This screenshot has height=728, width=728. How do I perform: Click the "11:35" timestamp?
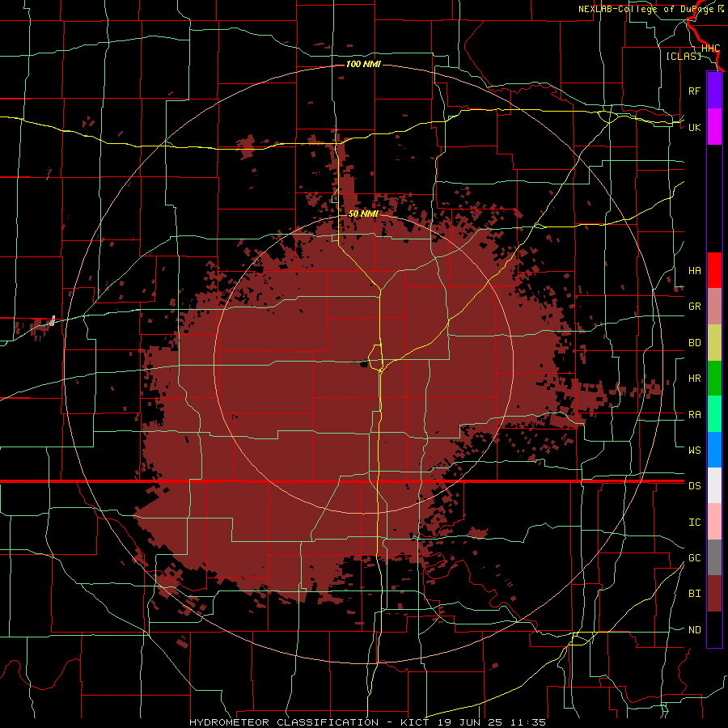[x=528, y=722]
